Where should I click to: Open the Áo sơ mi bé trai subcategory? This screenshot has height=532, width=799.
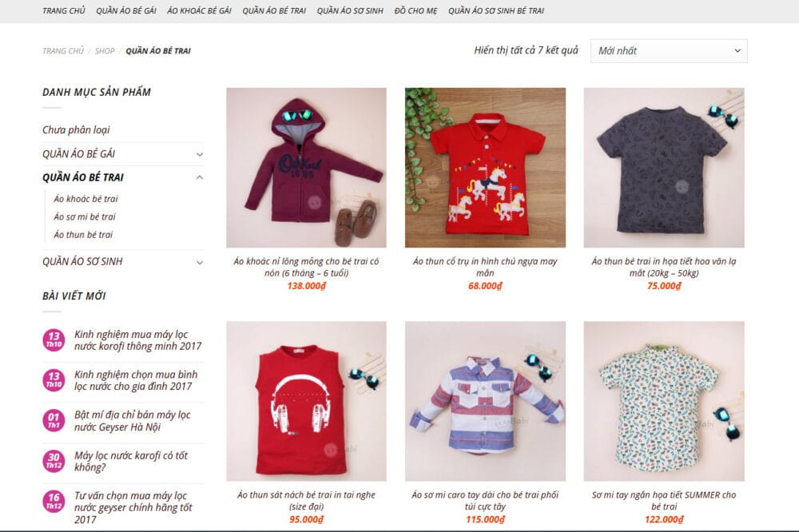(x=85, y=216)
